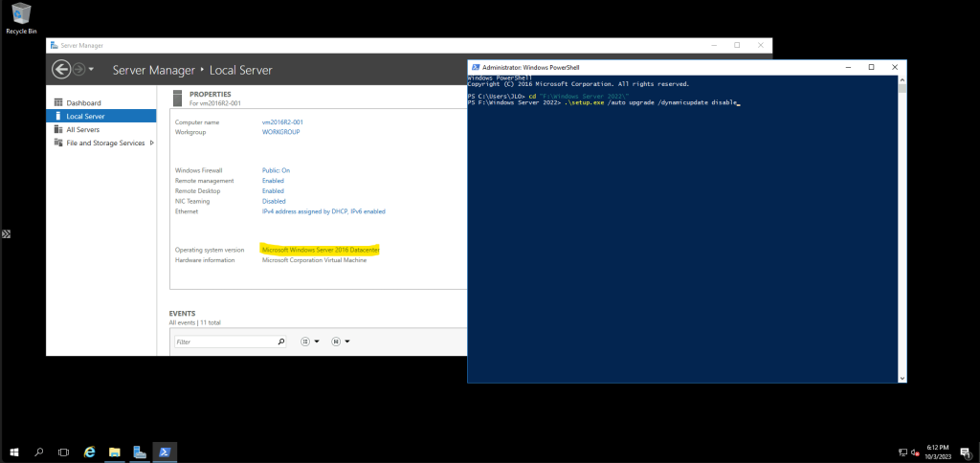The image size is (980, 463).
Task: Click the All Servers icon
Action: (58, 129)
